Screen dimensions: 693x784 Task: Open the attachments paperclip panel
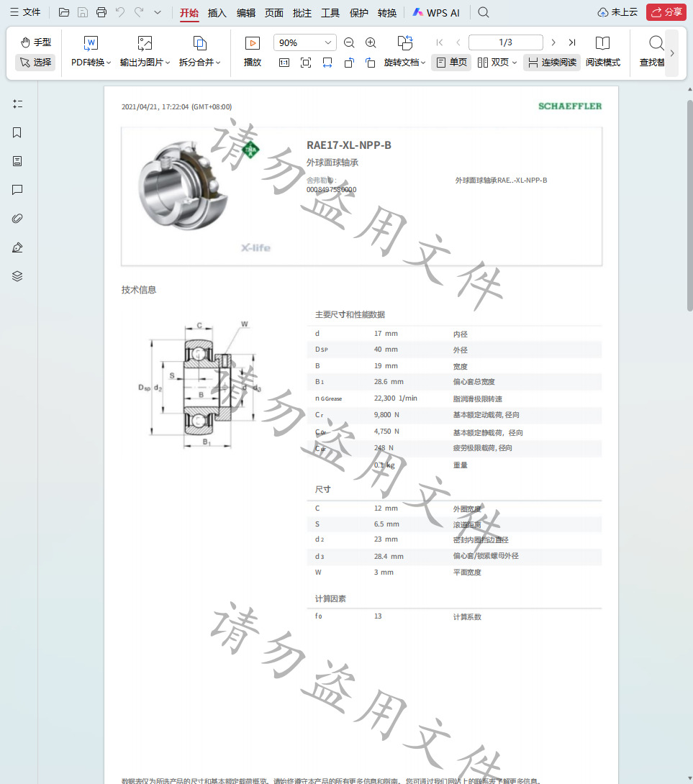click(x=17, y=219)
